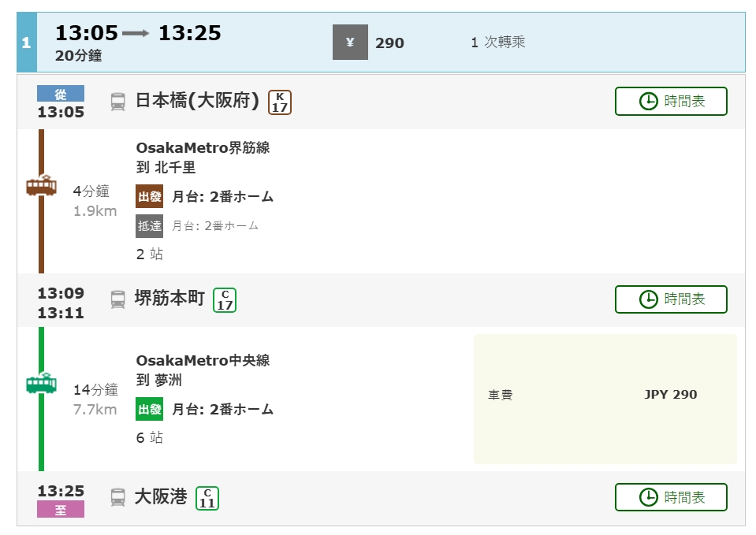This screenshot has width=756, height=535.
Task: Click the K17 station code badge
Action: point(280,102)
